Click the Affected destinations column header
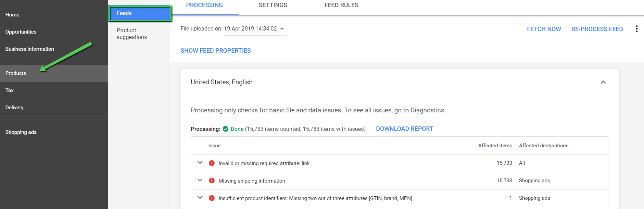 coord(544,146)
